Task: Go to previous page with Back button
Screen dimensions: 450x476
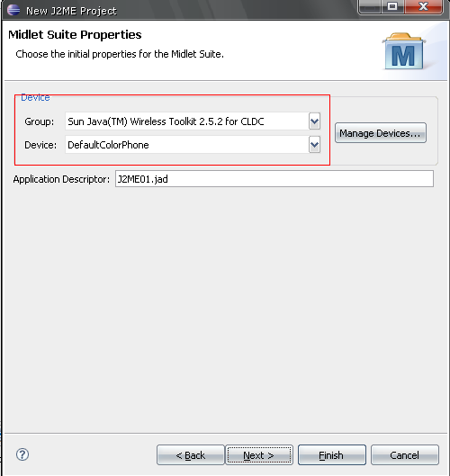Action: [x=191, y=454]
